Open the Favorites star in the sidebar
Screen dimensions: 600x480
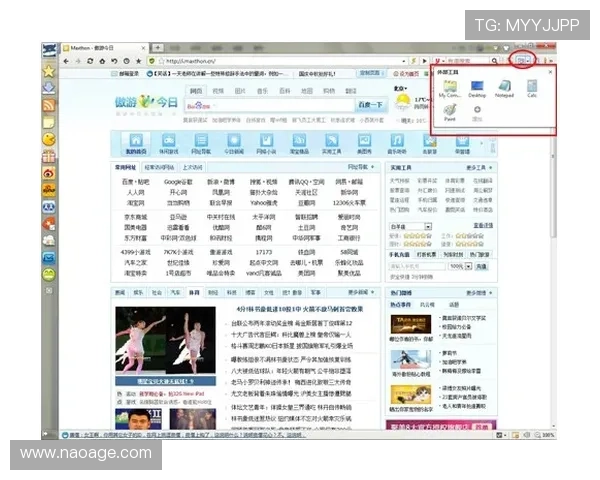point(49,71)
